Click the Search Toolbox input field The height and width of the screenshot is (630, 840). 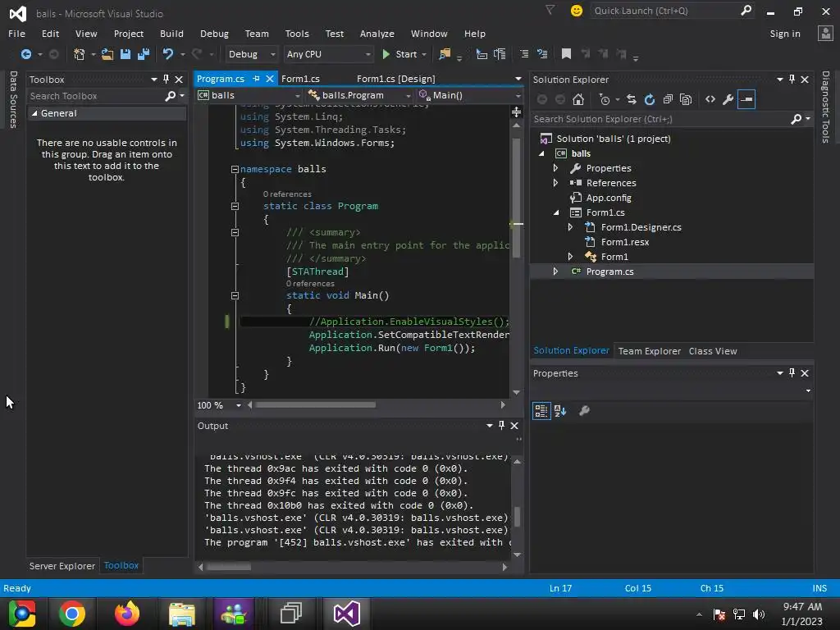[x=97, y=96]
